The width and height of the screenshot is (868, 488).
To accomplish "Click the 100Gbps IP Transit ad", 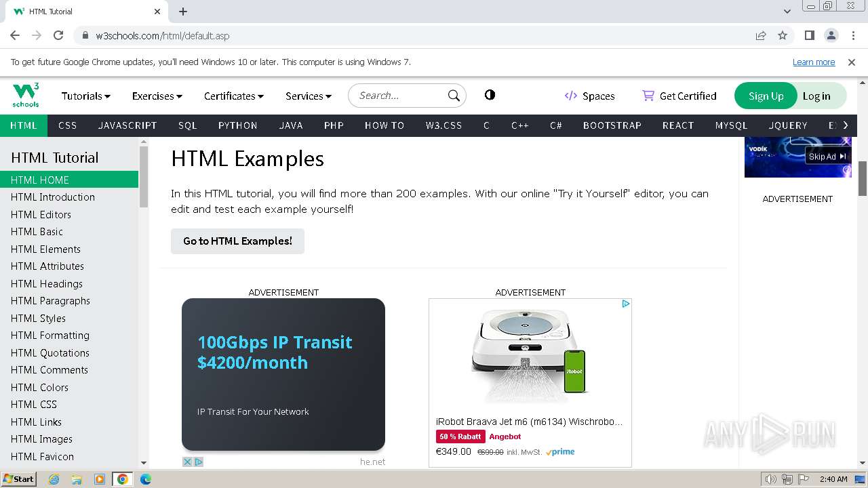I will [x=283, y=374].
